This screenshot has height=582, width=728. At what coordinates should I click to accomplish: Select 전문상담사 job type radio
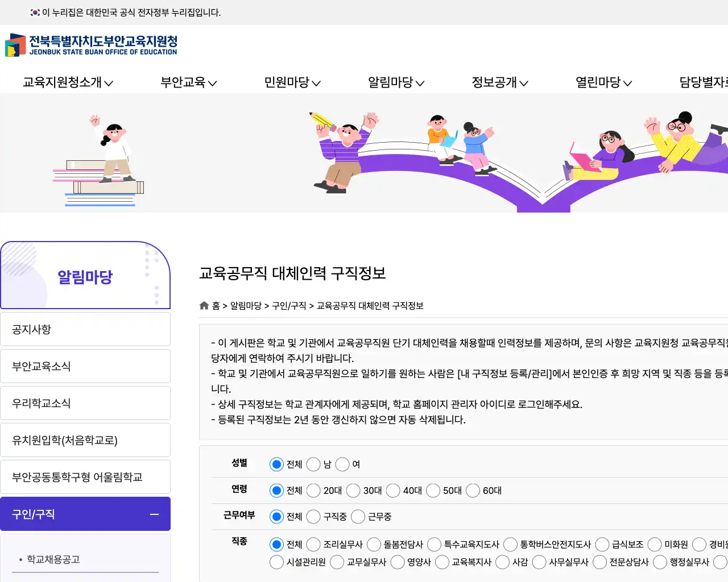point(599,562)
